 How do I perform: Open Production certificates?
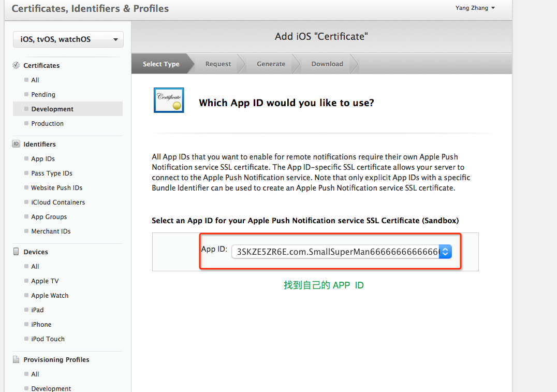pos(47,123)
